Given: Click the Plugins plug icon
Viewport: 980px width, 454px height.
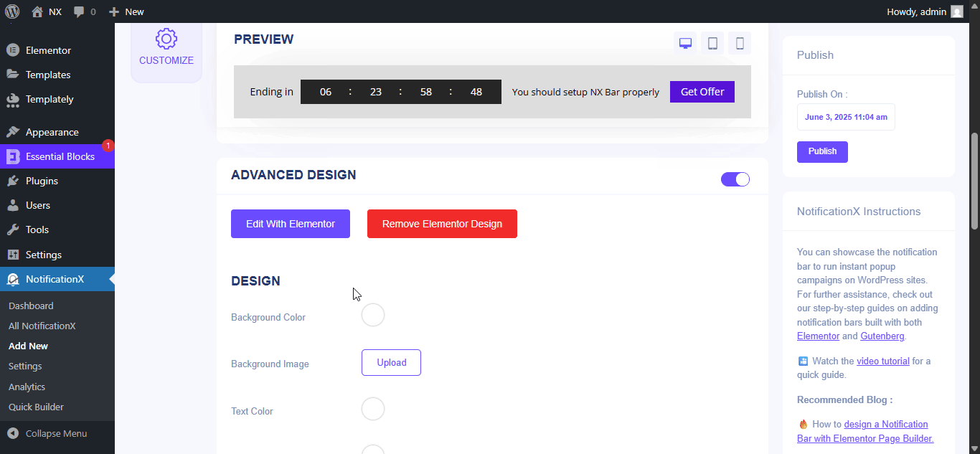Looking at the screenshot, I should 13,181.
